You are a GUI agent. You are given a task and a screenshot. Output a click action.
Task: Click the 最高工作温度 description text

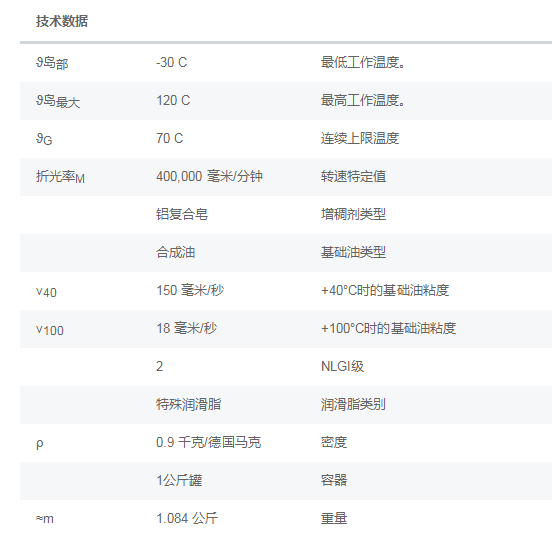[363, 100]
